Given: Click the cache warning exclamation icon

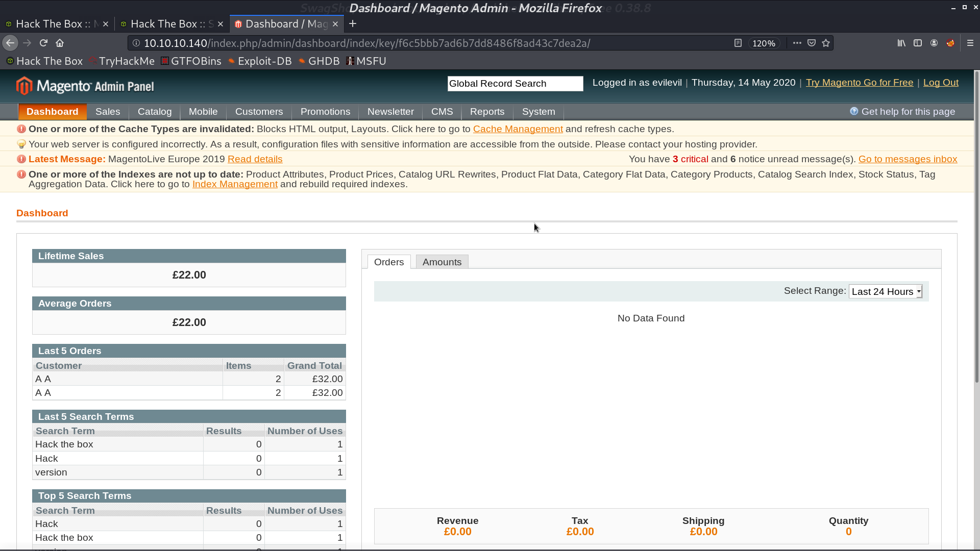Looking at the screenshot, I should 21,129.
